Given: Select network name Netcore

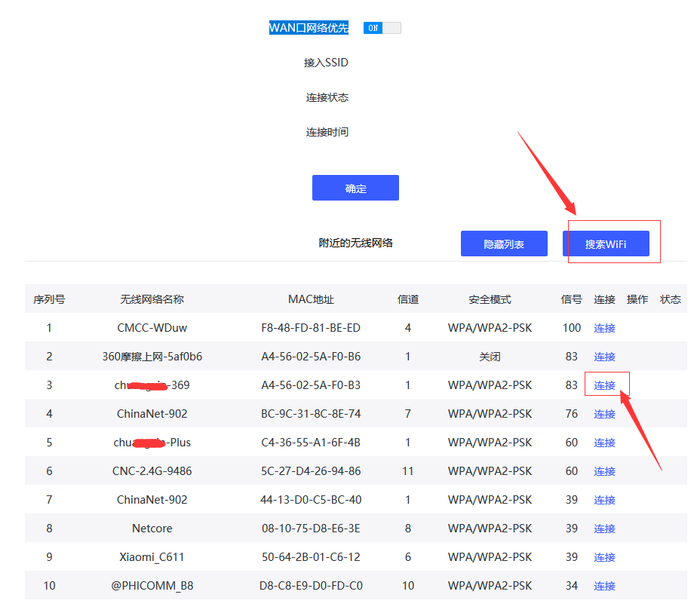Looking at the screenshot, I should click(x=152, y=529).
